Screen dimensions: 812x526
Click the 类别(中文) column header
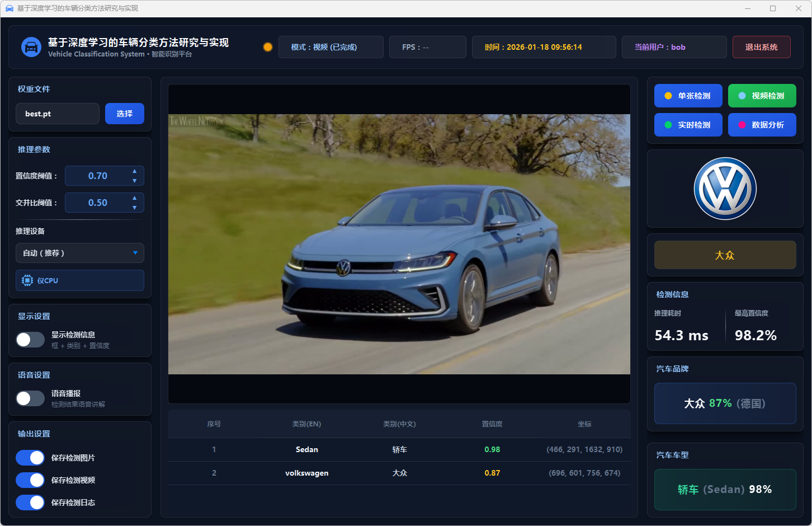[399, 424]
